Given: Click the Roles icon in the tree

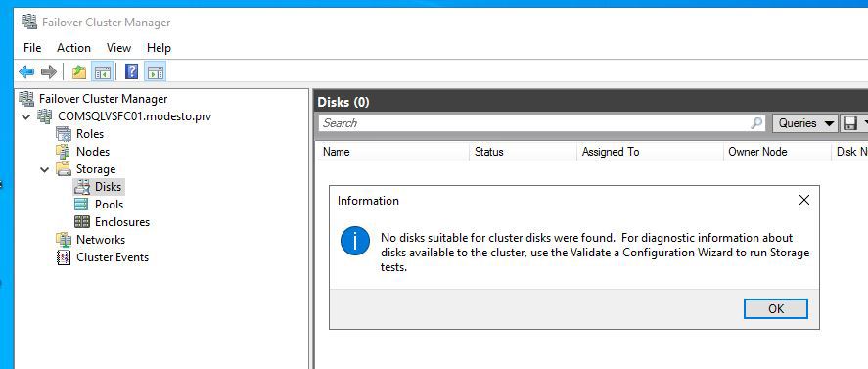Looking at the screenshot, I should [64, 134].
